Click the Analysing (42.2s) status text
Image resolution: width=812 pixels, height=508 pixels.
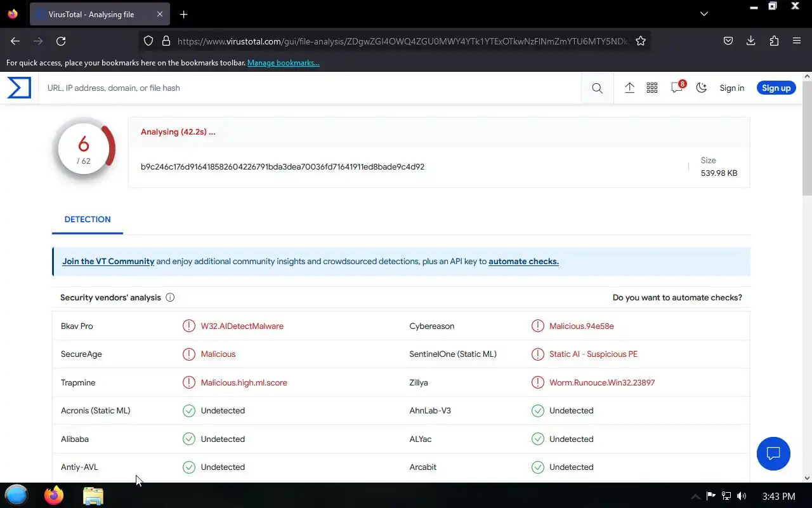click(x=178, y=132)
